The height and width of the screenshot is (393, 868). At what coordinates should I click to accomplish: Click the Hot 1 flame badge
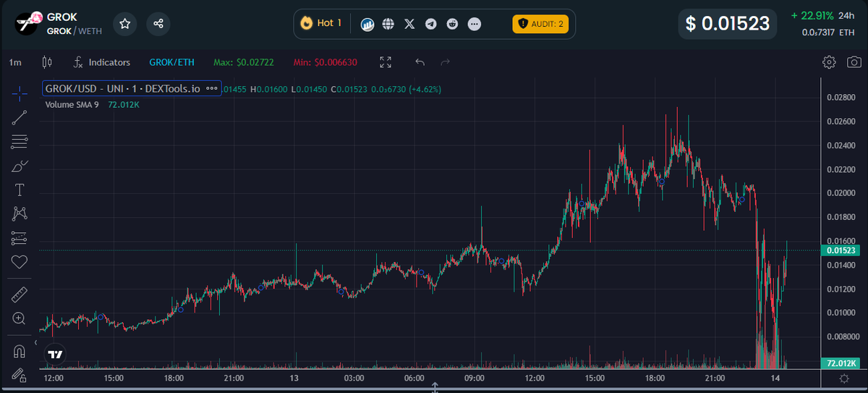[x=321, y=23]
